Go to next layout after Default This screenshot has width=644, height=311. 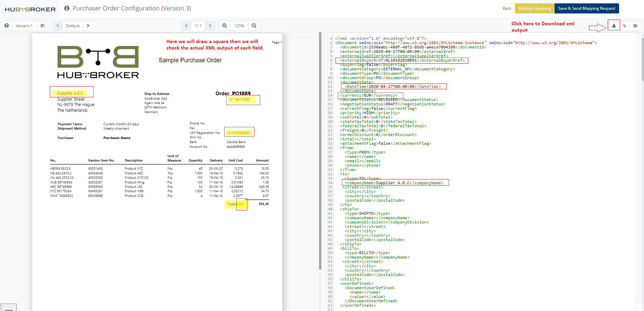point(88,26)
